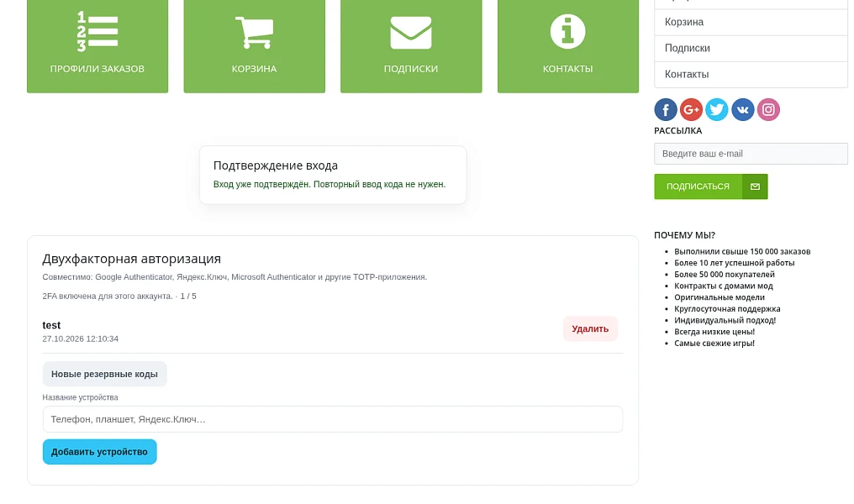Open the Подписки envelope tile
The width and height of the screenshot is (854, 504).
pos(411,46)
